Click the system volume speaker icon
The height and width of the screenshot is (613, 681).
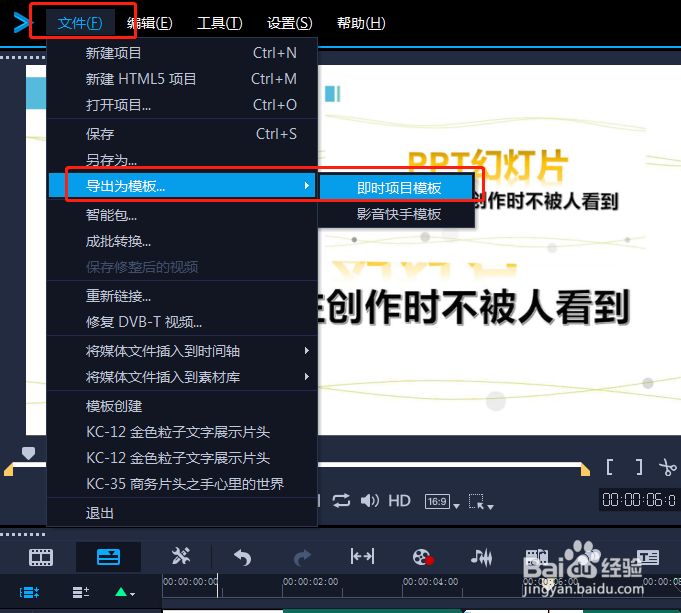[370, 500]
